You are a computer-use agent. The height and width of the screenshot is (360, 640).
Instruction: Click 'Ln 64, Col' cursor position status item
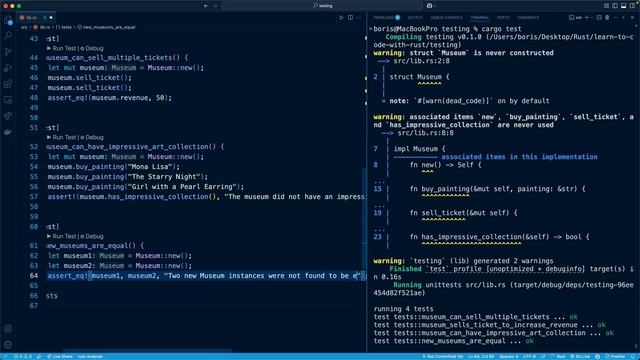(x=481, y=356)
